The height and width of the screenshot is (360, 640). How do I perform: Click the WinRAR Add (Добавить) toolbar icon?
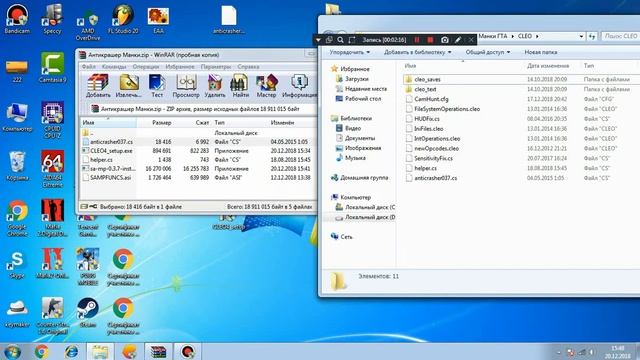(98, 86)
